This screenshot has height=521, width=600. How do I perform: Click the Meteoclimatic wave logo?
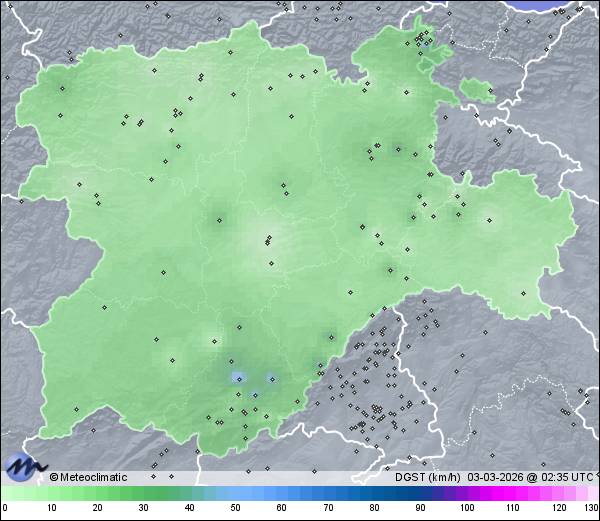[x=24, y=466]
